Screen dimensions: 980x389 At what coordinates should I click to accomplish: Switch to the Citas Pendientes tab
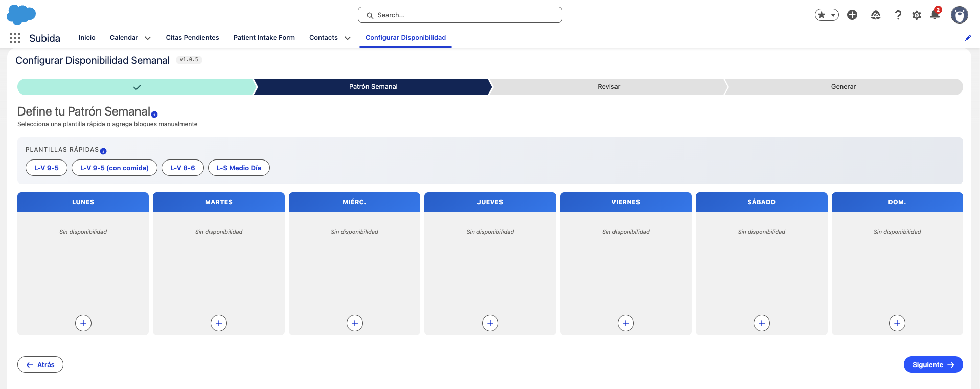click(x=192, y=38)
